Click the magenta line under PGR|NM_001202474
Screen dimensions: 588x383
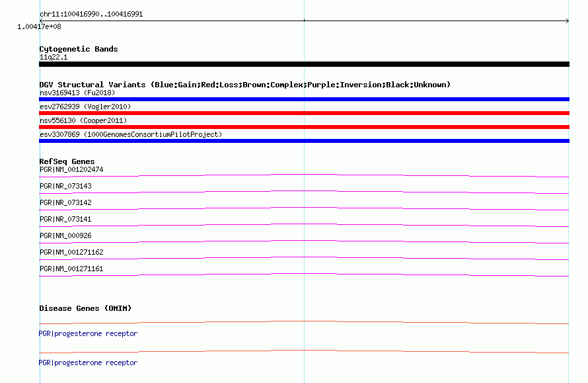(x=304, y=175)
